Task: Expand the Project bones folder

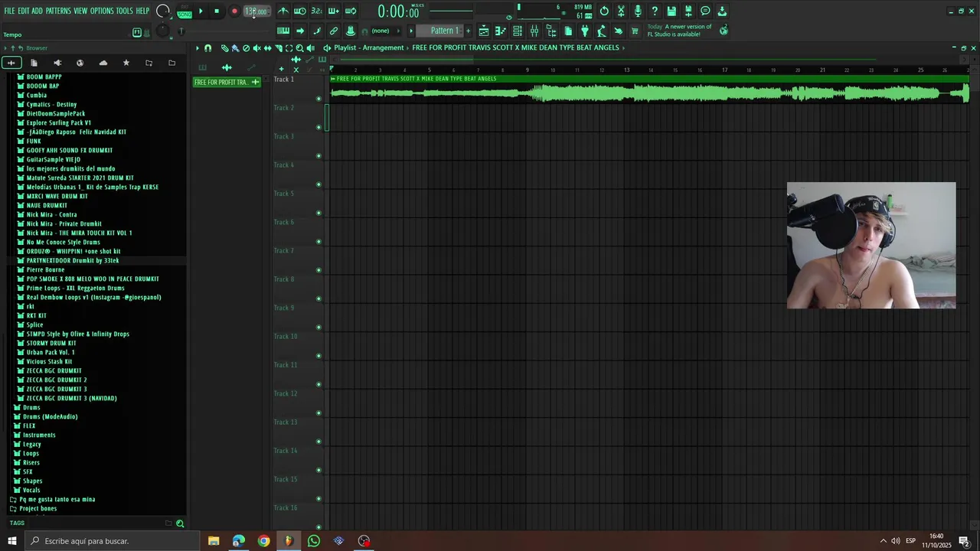Action: pos(38,508)
